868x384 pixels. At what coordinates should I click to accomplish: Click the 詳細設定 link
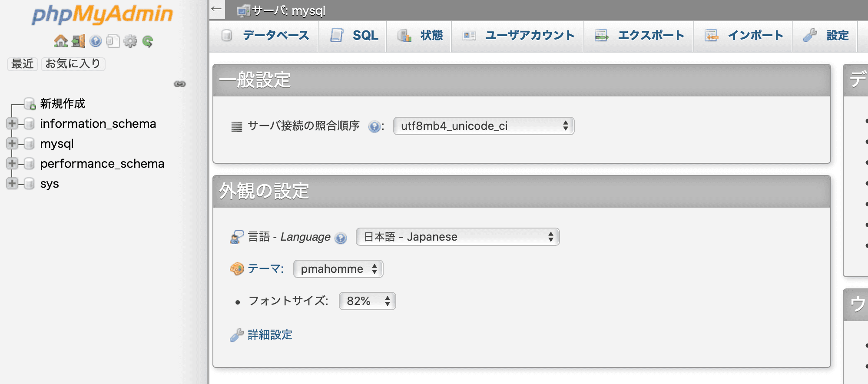click(x=270, y=335)
